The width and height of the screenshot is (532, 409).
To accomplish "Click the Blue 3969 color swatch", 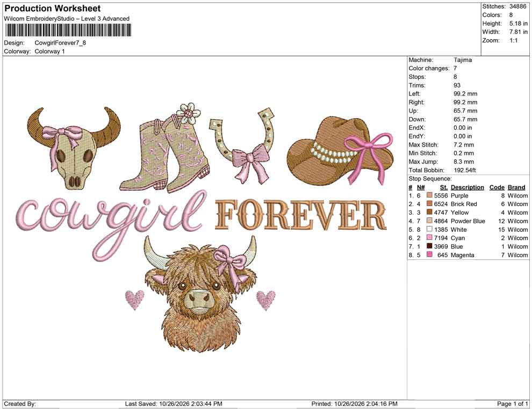I will click(429, 246).
